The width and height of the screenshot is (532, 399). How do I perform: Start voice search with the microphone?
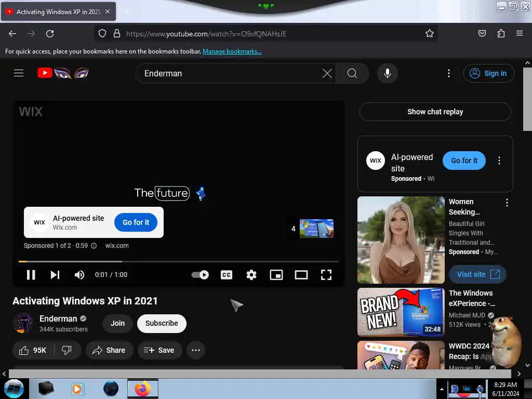click(388, 73)
